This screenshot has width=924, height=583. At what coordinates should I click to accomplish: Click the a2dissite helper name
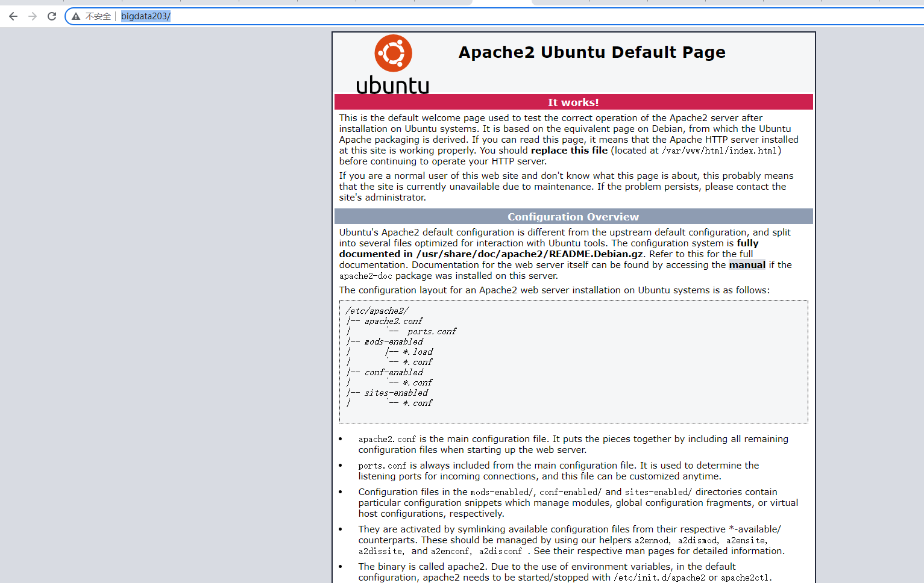[x=380, y=551]
